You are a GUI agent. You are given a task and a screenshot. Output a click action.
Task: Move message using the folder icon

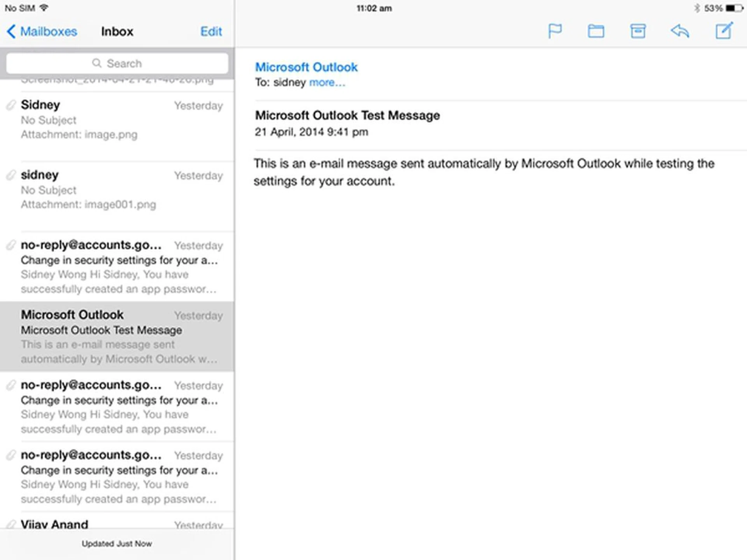pos(596,31)
